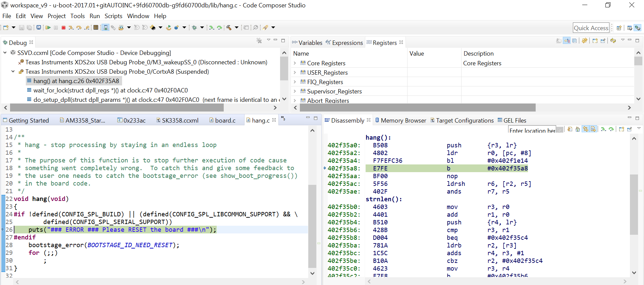Click the home icon in Disassembly toolbar

click(x=578, y=129)
